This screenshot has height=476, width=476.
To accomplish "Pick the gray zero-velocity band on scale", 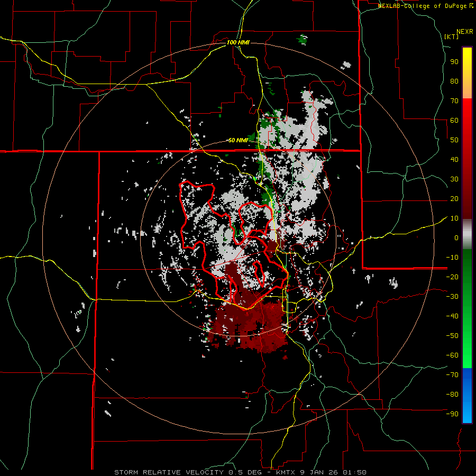I will click(467, 234).
